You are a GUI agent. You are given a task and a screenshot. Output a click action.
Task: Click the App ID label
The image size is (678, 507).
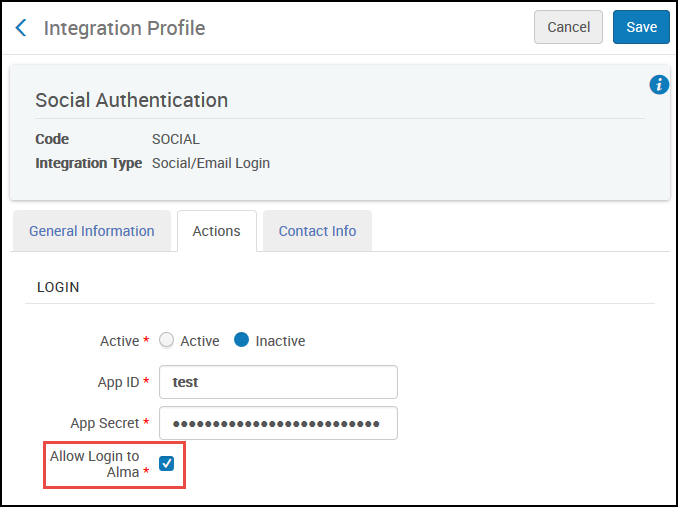coord(118,383)
